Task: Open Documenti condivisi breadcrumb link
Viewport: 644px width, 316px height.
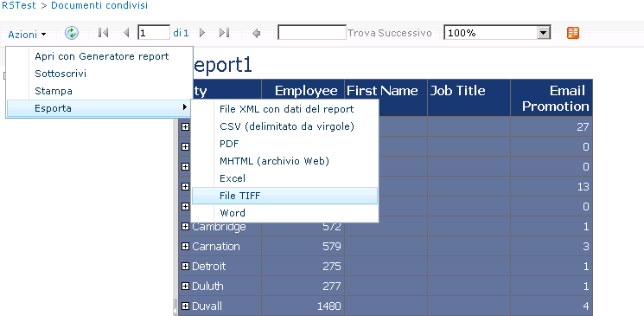Action: pyautogui.click(x=99, y=5)
